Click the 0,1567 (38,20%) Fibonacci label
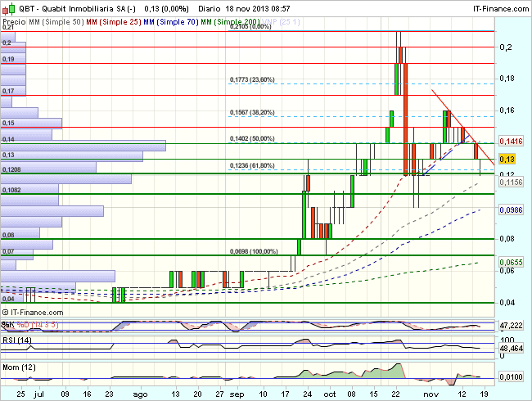532x401 pixels. [x=252, y=112]
